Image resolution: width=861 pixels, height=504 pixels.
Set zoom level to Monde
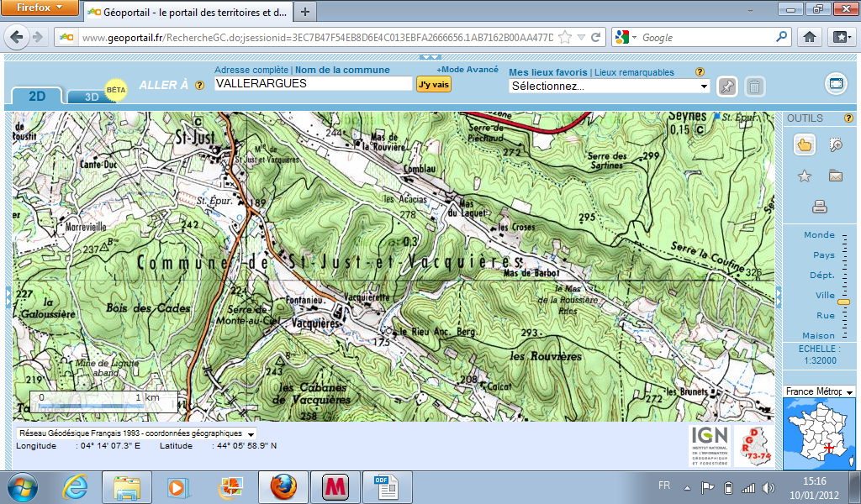[819, 234]
